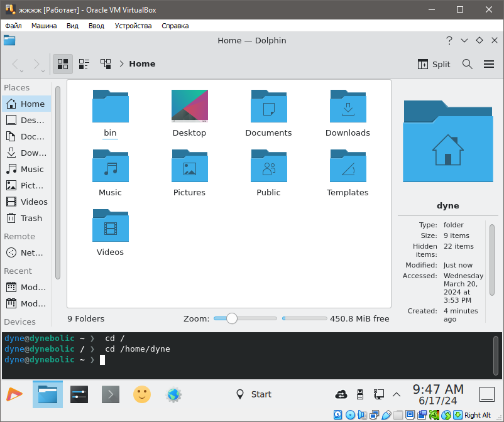Open Downloads entry in Places panel

coord(26,153)
